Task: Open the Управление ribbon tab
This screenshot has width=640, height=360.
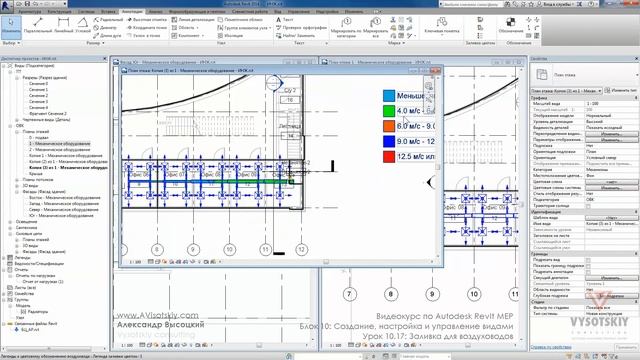Action: click(299, 12)
